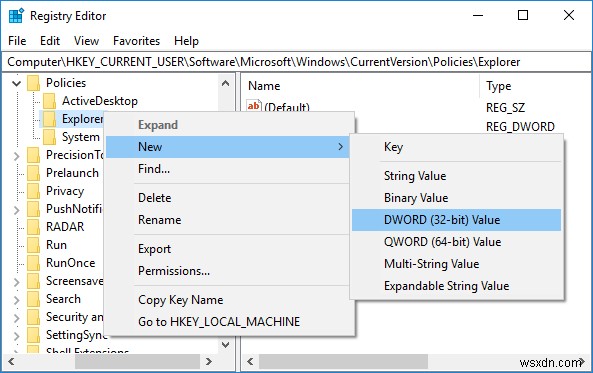Click the Run folder icon
Screen dimensions: 593x373
(x=33, y=245)
